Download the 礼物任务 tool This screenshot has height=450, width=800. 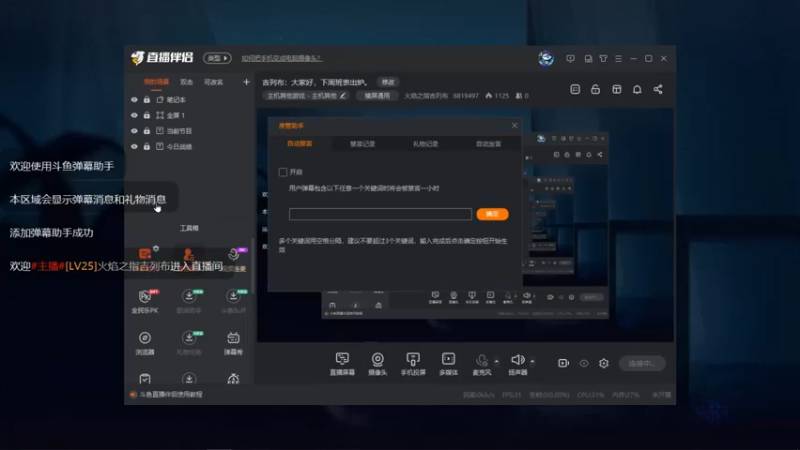click(189, 343)
